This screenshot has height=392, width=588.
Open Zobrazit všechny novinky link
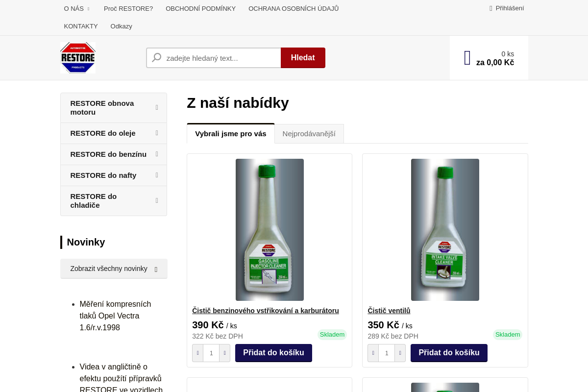[114, 269]
